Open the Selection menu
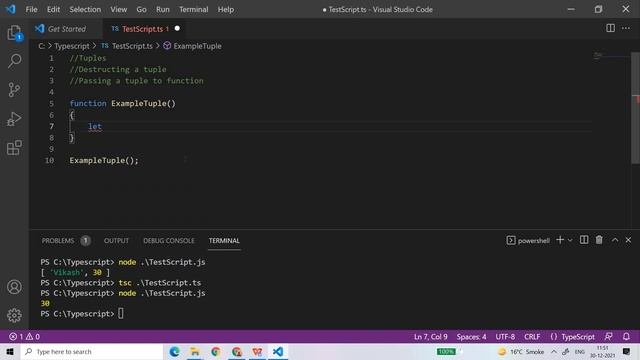This screenshot has width=640, height=360. [85, 9]
